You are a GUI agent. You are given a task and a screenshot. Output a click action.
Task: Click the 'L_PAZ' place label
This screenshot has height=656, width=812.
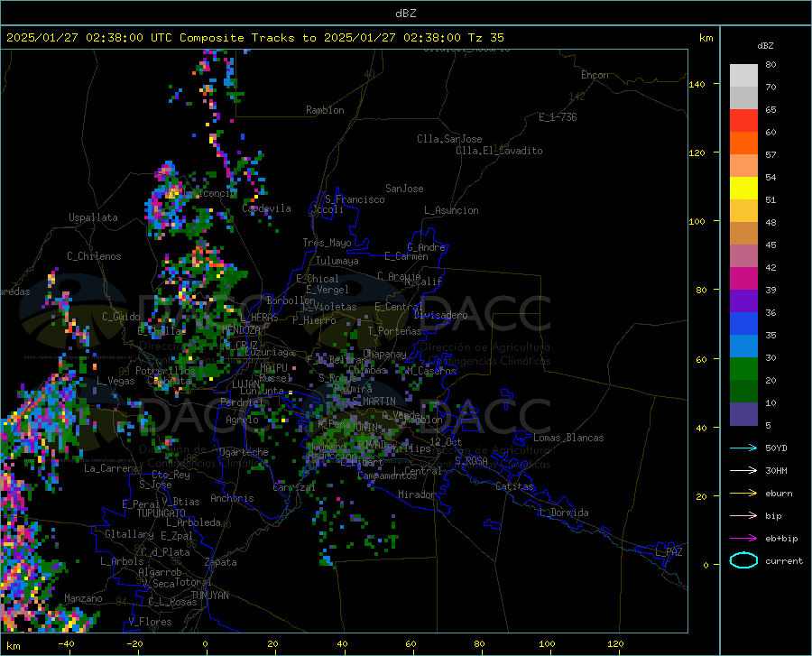click(x=669, y=552)
